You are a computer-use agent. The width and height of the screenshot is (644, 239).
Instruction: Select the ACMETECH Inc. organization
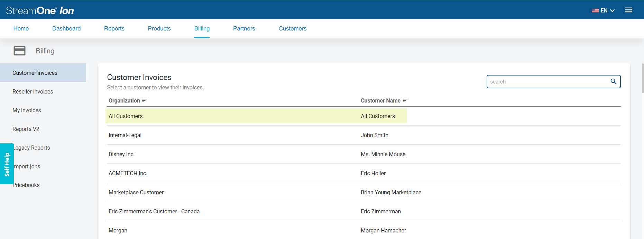coord(128,173)
